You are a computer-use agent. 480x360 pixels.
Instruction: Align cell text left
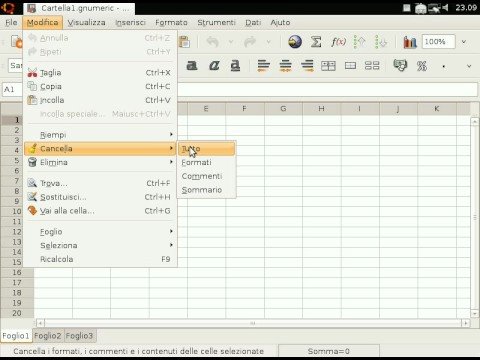tap(264, 66)
